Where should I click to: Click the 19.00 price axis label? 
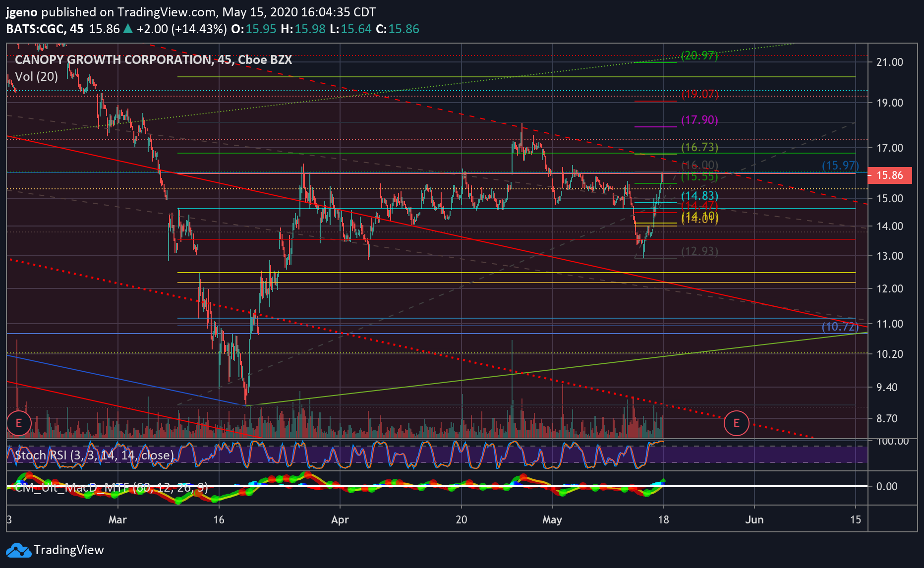coord(890,103)
